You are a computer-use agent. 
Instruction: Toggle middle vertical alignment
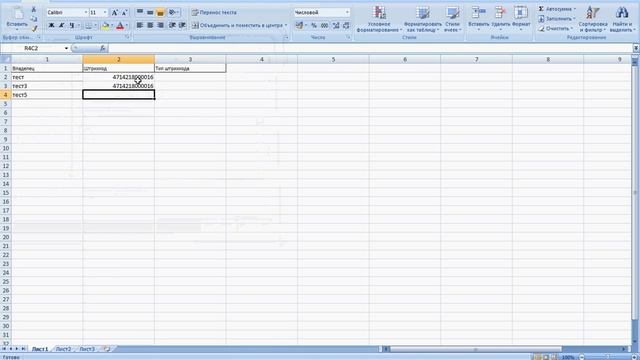pyautogui.click(x=150, y=13)
